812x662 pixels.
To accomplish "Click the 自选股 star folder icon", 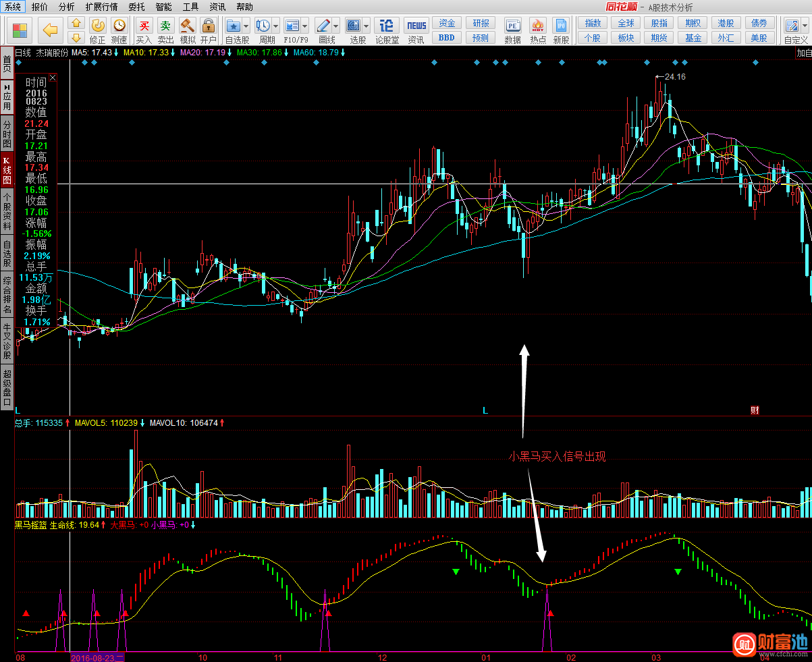I will coord(234,26).
